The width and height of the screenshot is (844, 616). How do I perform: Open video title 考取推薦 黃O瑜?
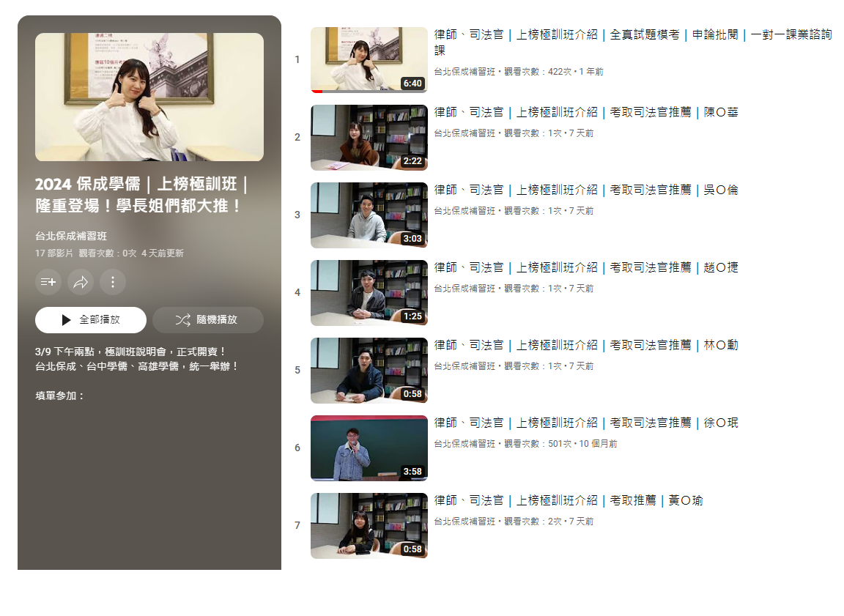(x=569, y=500)
